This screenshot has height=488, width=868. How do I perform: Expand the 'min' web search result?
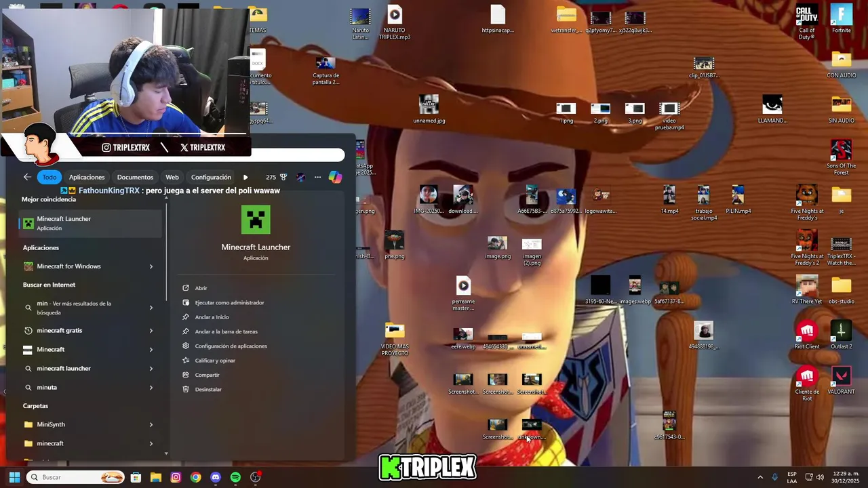[151, 308]
